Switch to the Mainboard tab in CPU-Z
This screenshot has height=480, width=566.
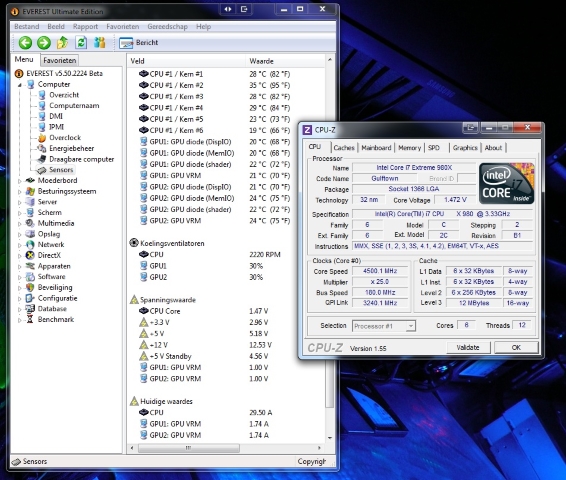(376, 148)
